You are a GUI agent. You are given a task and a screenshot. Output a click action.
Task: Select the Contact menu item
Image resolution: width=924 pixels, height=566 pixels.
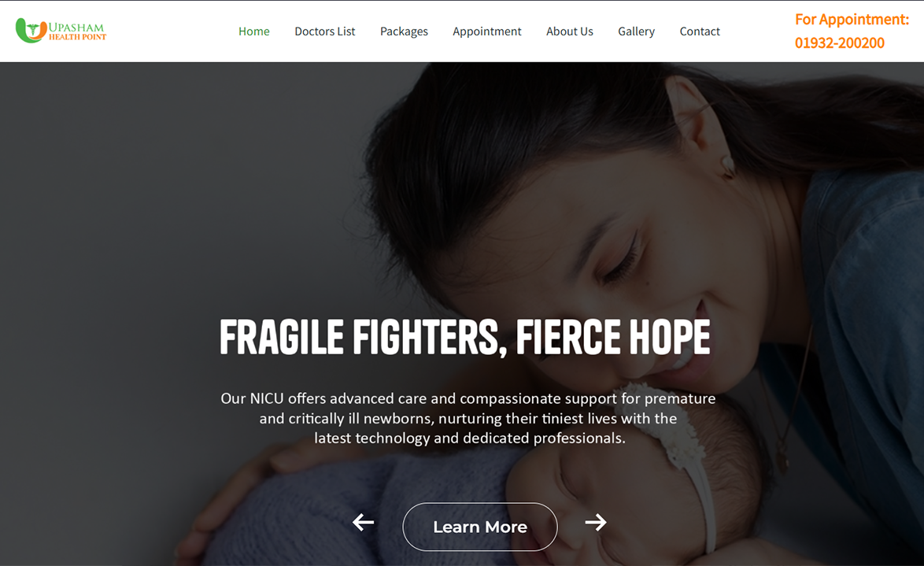pyautogui.click(x=700, y=31)
